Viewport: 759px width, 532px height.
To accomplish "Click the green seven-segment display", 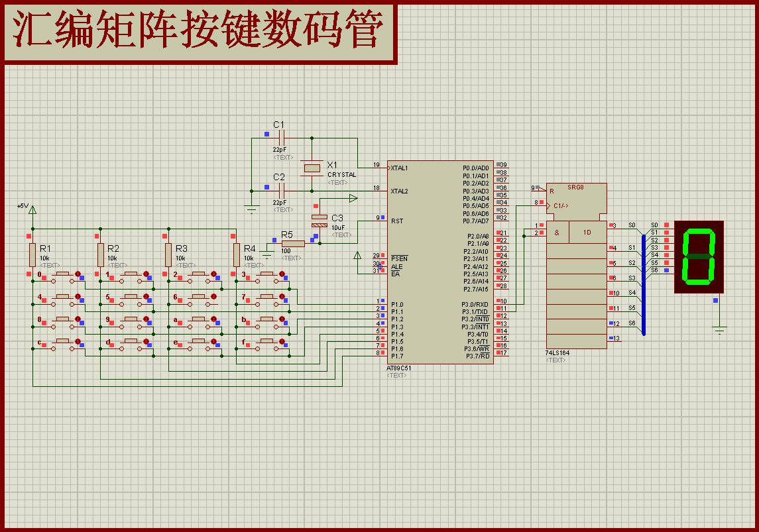I will [x=699, y=257].
